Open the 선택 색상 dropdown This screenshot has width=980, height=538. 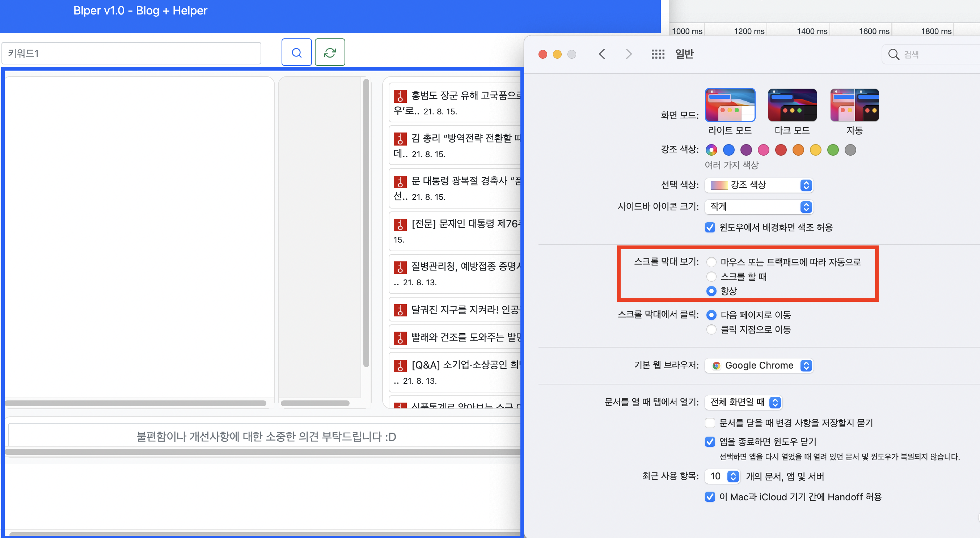[x=759, y=185]
